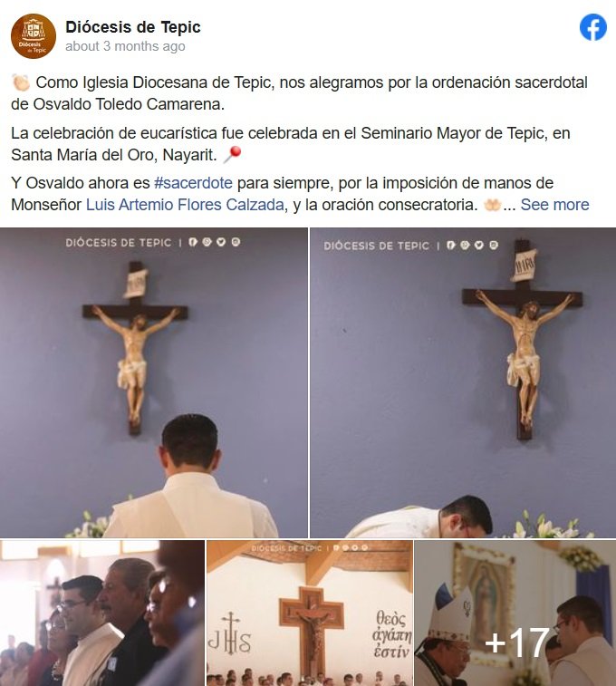The height and width of the screenshot is (686, 616).
Task: Open the #sacerdote hashtag
Action: coord(193,183)
